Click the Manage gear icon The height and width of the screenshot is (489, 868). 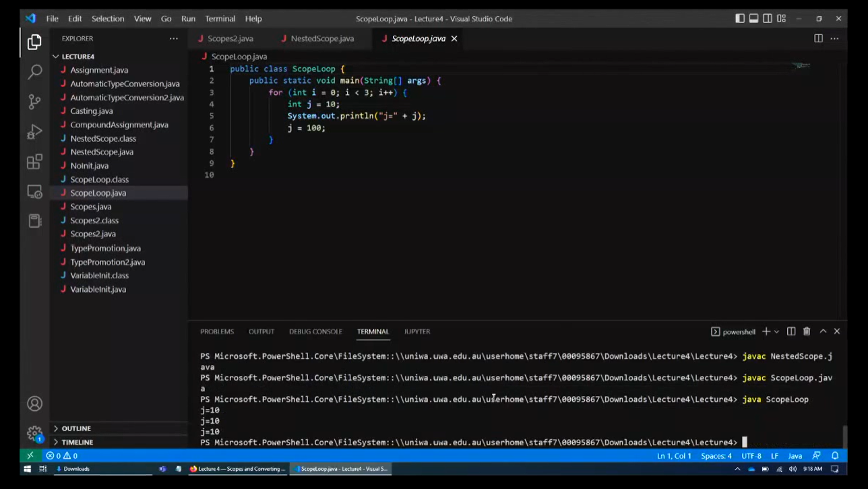(x=34, y=433)
